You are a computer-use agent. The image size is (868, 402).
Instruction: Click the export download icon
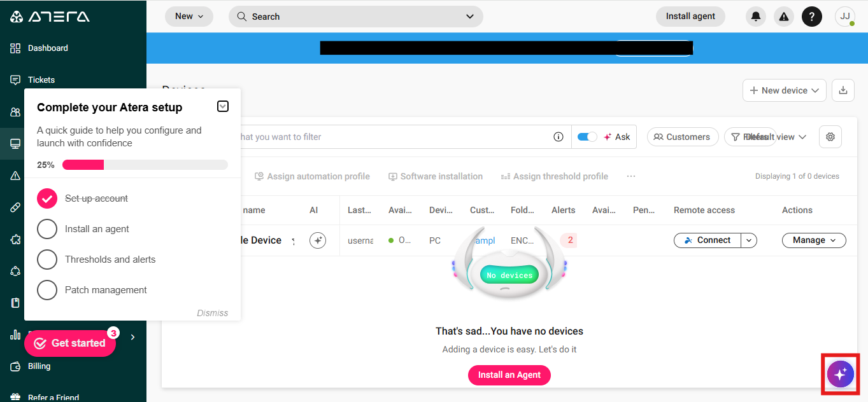(x=843, y=90)
